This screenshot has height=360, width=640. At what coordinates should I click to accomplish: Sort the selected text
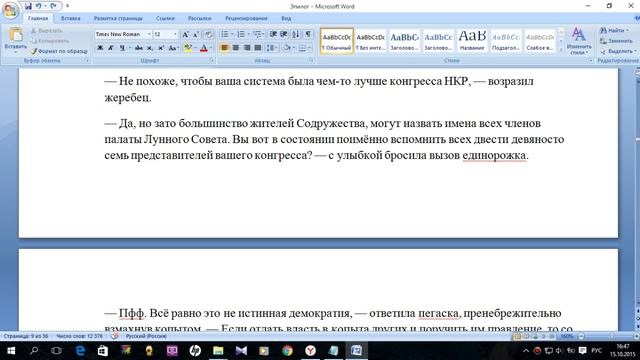pyautogui.click(x=296, y=34)
